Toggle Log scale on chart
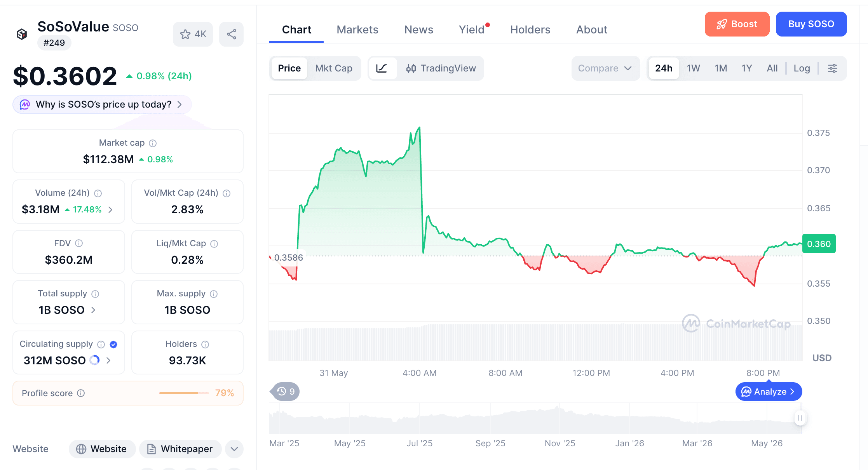Screen dimensions: 868x470 pyautogui.click(x=802, y=68)
